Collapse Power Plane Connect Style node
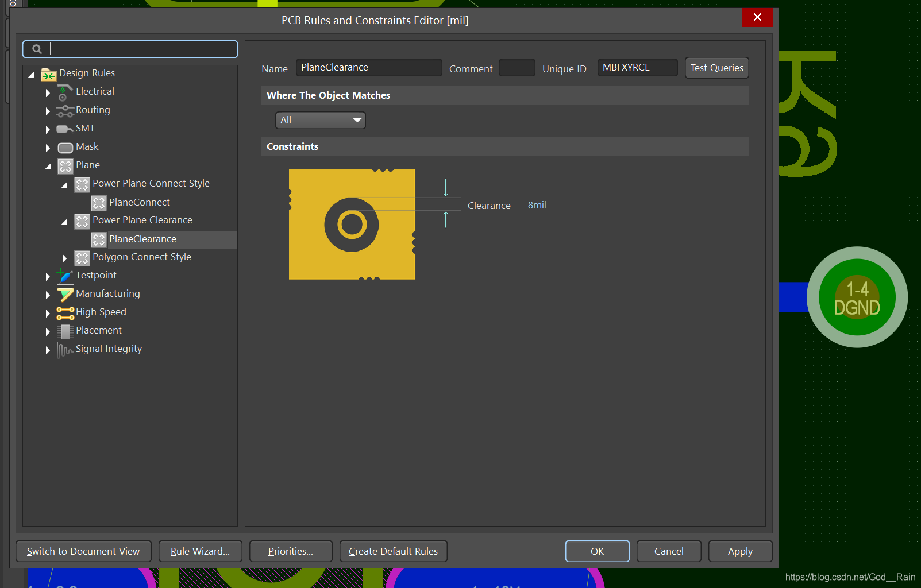Screen dimensions: 921x588 click(65, 185)
